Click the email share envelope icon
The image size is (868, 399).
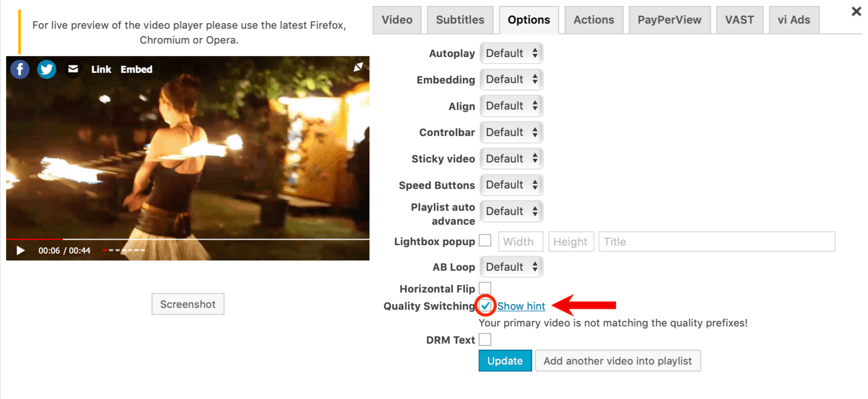pyautogui.click(x=73, y=69)
